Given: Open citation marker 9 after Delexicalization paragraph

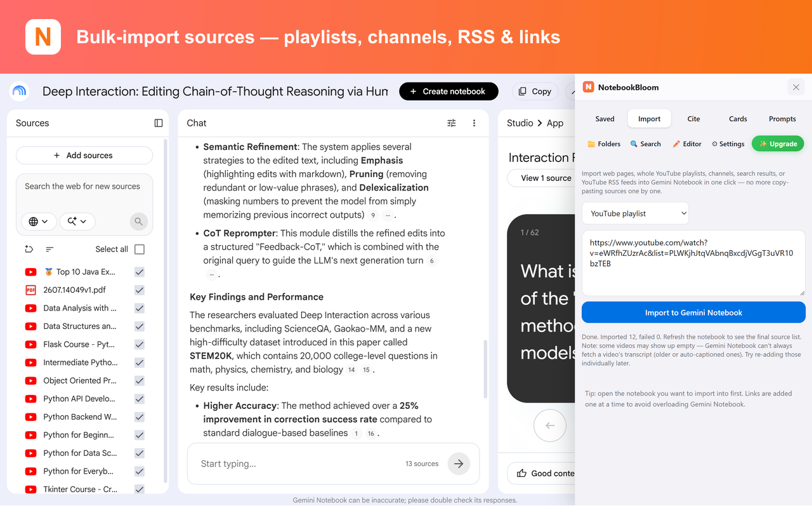Looking at the screenshot, I should [x=373, y=215].
